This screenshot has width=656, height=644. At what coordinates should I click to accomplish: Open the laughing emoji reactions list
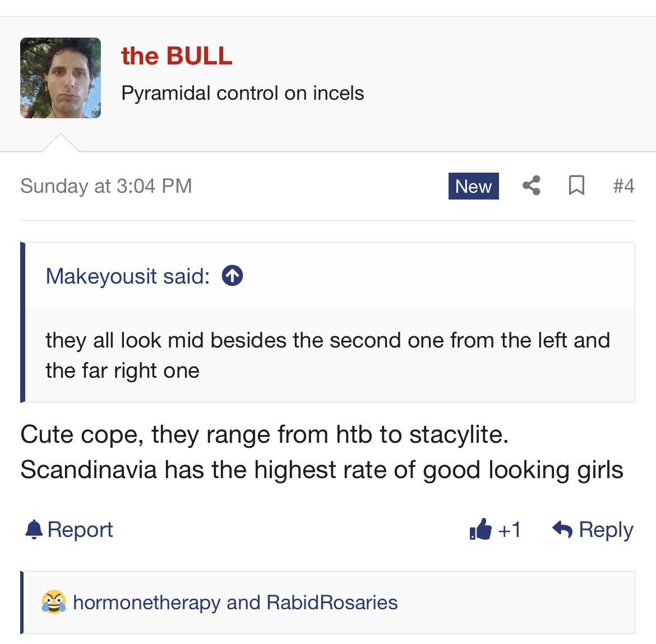[x=54, y=602]
